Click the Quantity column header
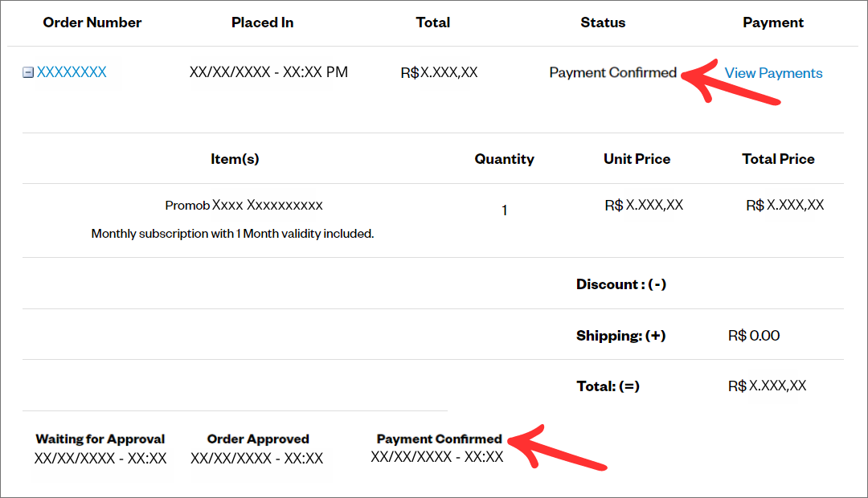 [x=504, y=159]
